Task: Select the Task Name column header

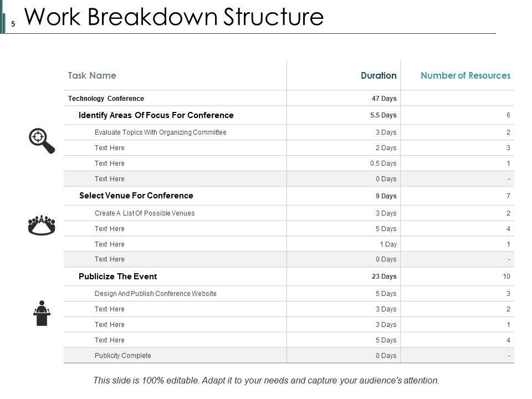Action: point(92,75)
